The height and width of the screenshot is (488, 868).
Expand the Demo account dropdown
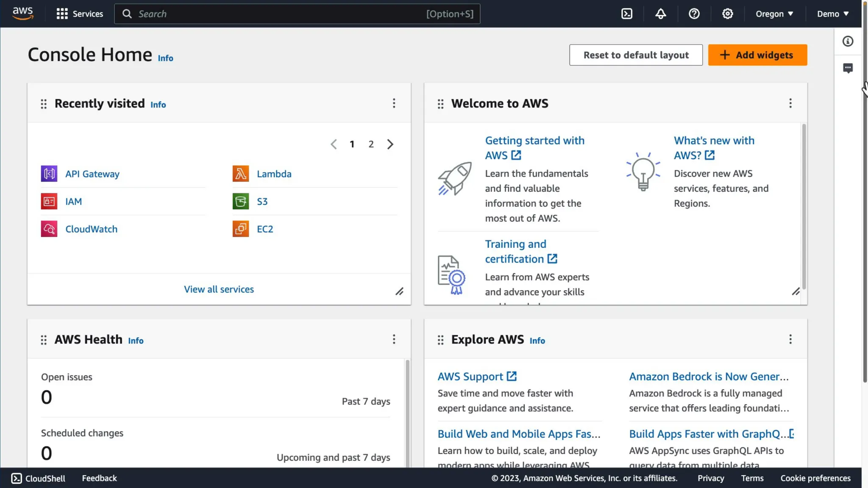(832, 14)
